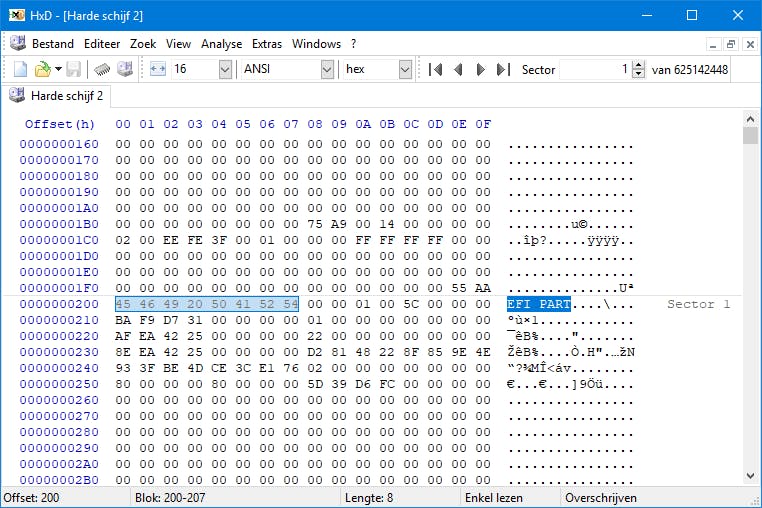762x508 pixels.
Task: Click status bar Overschrijven mode
Action: coord(601,498)
